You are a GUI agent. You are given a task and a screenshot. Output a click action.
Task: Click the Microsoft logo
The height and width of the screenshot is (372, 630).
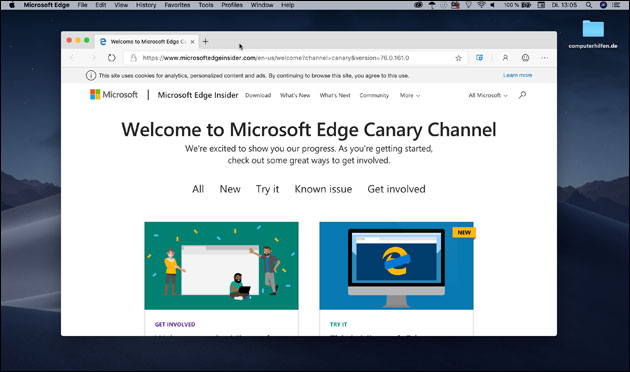click(x=114, y=94)
